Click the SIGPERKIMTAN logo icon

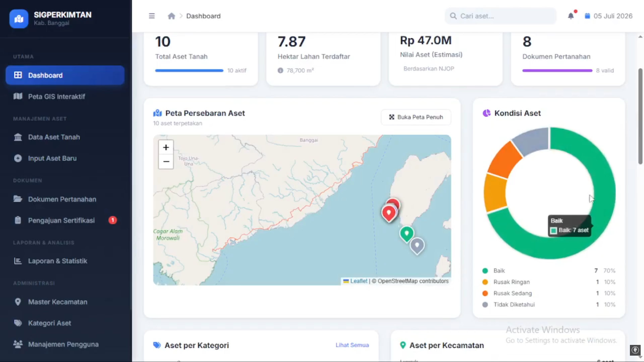click(x=19, y=18)
